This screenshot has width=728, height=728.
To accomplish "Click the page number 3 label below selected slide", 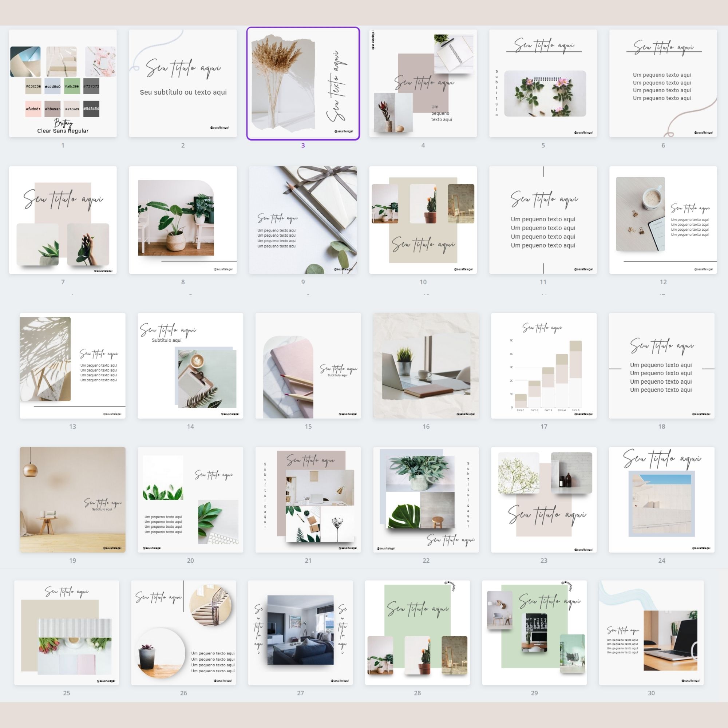I will pos(304,145).
